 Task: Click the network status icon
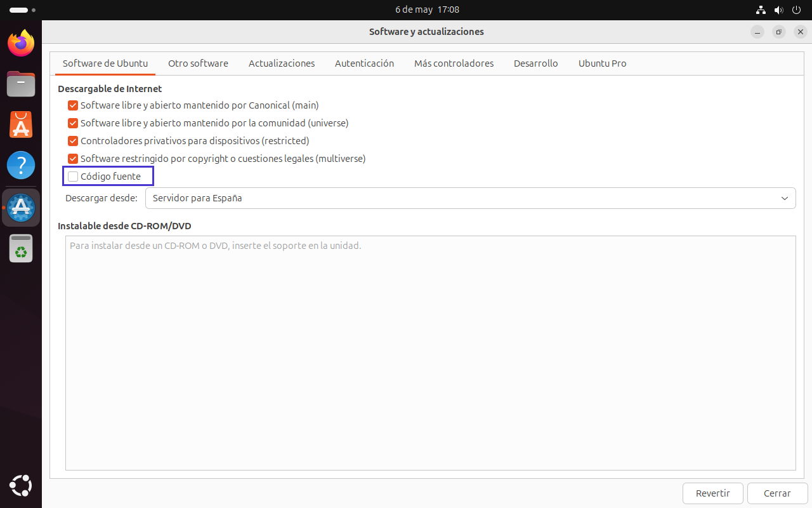pyautogui.click(x=761, y=10)
